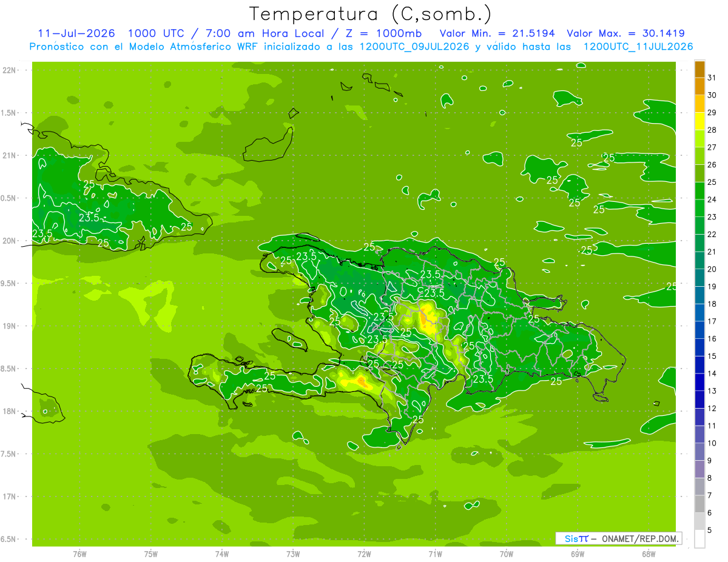The width and height of the screenshot is (728, 562).
Task: Click 'Valor Min. = 21.5194' text
Action: [x=497, y=33]
